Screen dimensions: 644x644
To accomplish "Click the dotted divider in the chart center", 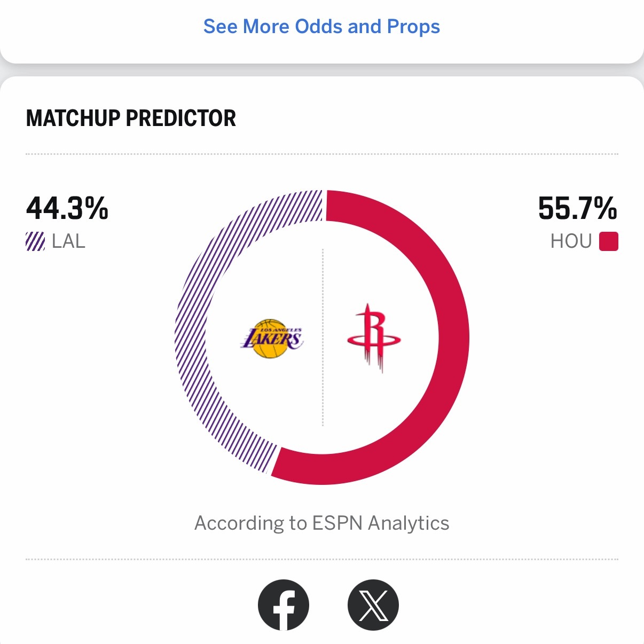I will (323, 336).
